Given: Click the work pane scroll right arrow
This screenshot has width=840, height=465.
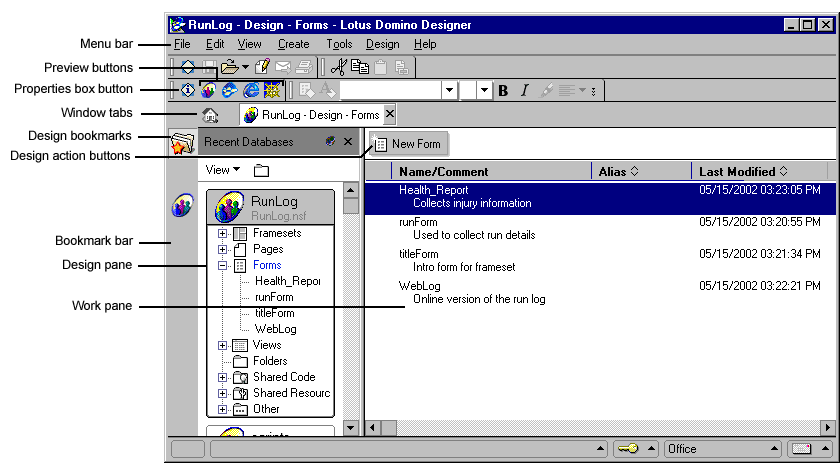Looking at the screenshot, I should coord(828,428).
